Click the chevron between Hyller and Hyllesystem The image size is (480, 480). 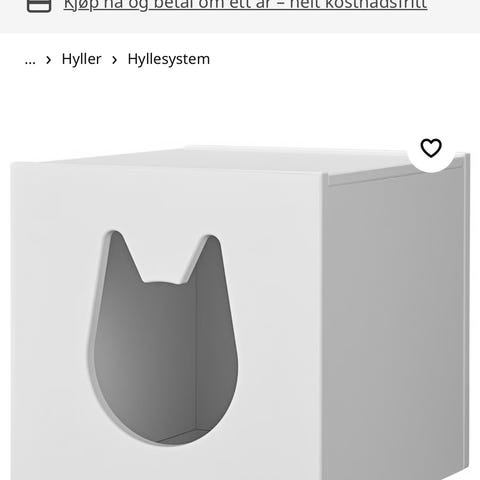click(x=115, y=60)
